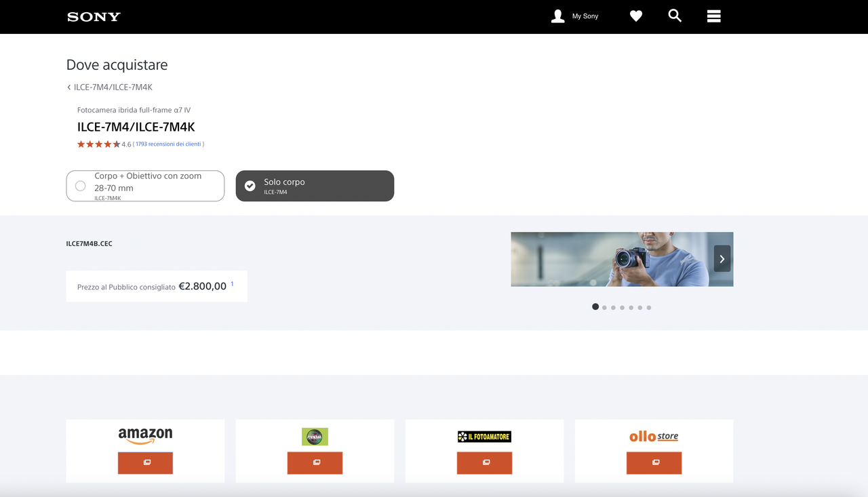
Task: Open the Ollo Store button
Action: 654,462
